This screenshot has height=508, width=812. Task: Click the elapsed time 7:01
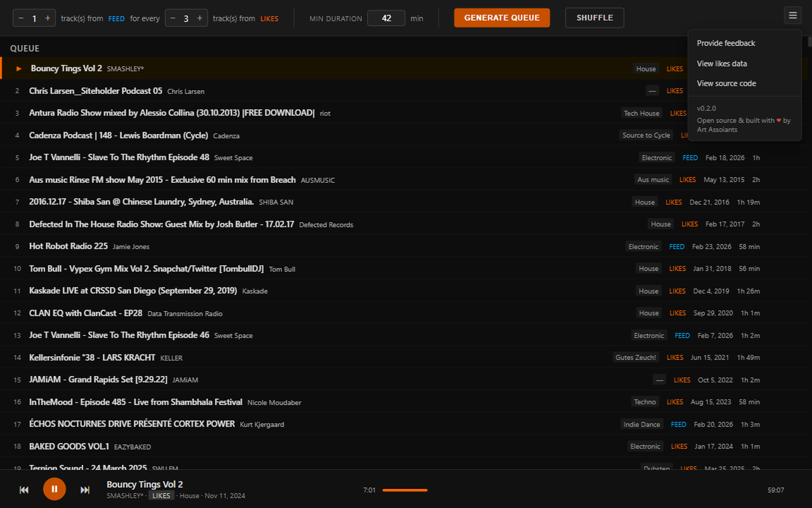(x=369, y=490)
